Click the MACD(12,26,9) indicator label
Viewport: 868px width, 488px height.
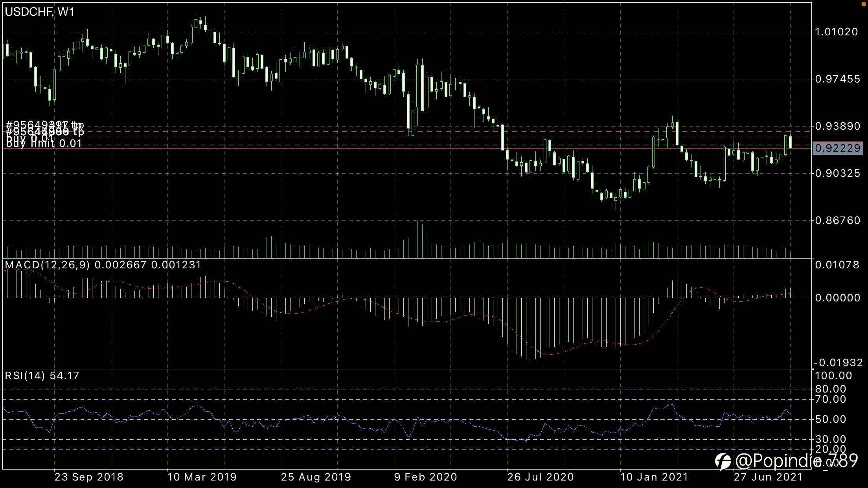[47, 265]
